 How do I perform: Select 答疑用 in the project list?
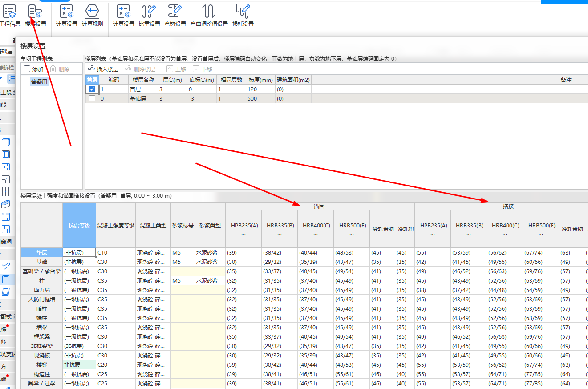(x=39, y=82)
